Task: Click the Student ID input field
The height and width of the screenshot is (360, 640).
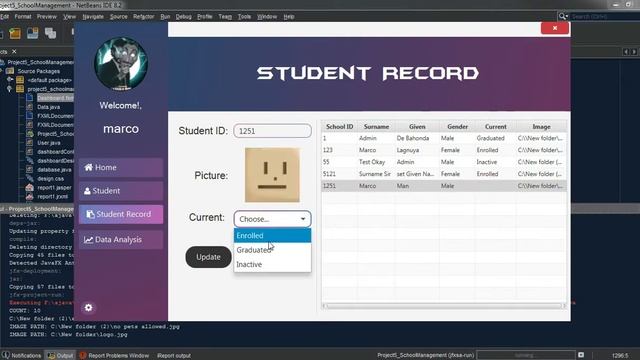Action: [272, 131]
